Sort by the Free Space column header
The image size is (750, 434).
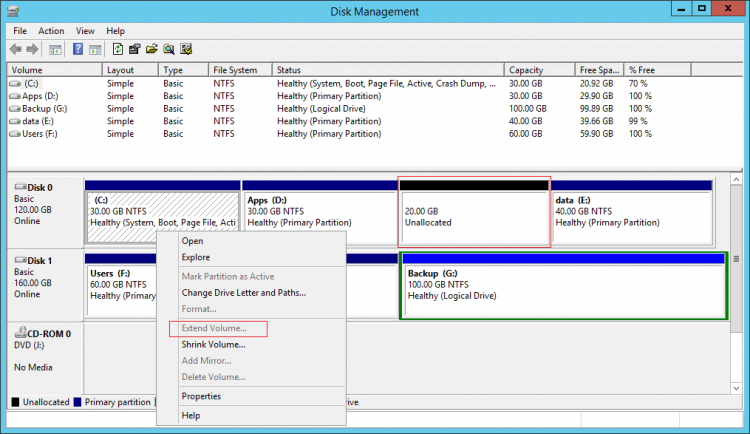(x=600, y=70)
